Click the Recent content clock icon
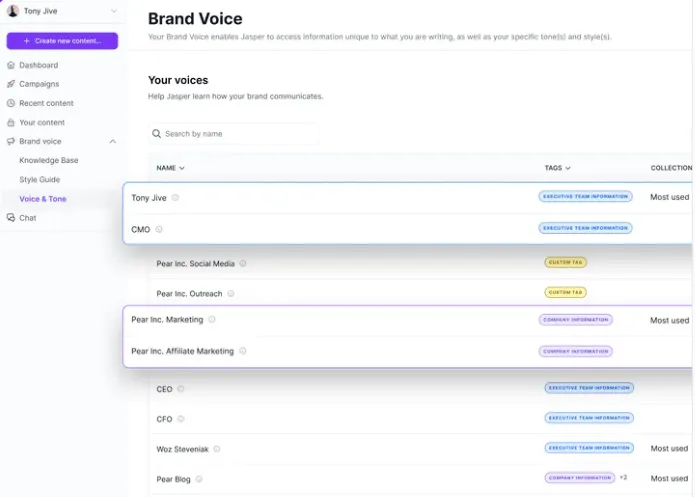The height and width of the screenshot is (497, 695). [x=11, y=103]
